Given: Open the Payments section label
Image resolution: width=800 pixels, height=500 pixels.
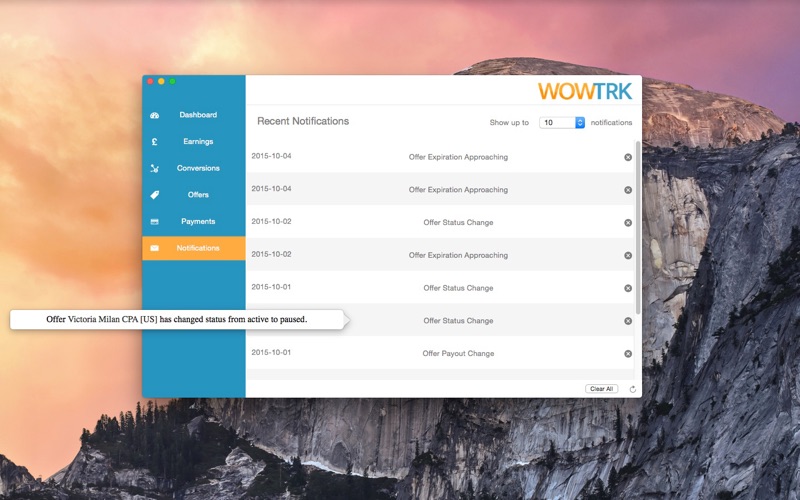Looking at the screenshot, I should coord(198,222).
